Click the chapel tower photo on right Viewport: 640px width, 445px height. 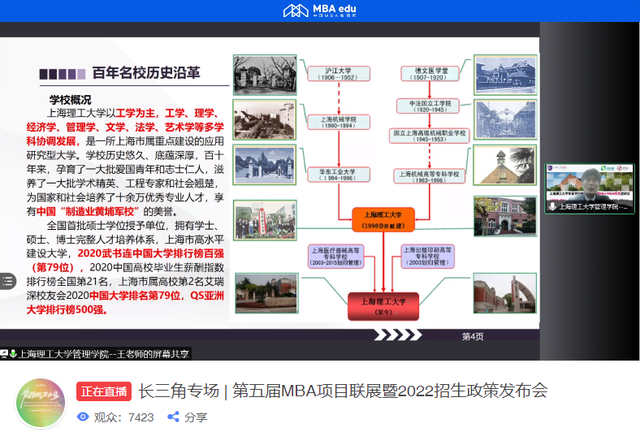click(x=505, y=165)
